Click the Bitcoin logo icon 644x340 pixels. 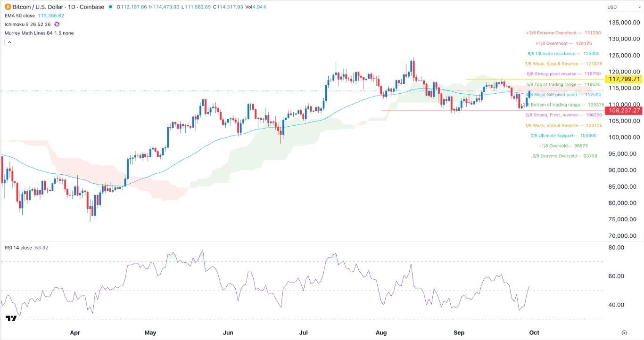tap(7, 7)
